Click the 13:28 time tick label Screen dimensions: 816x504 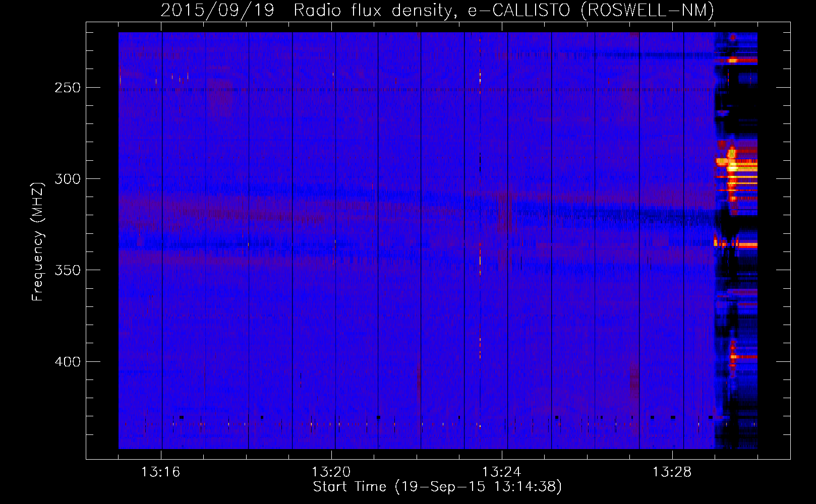[672, 472]
